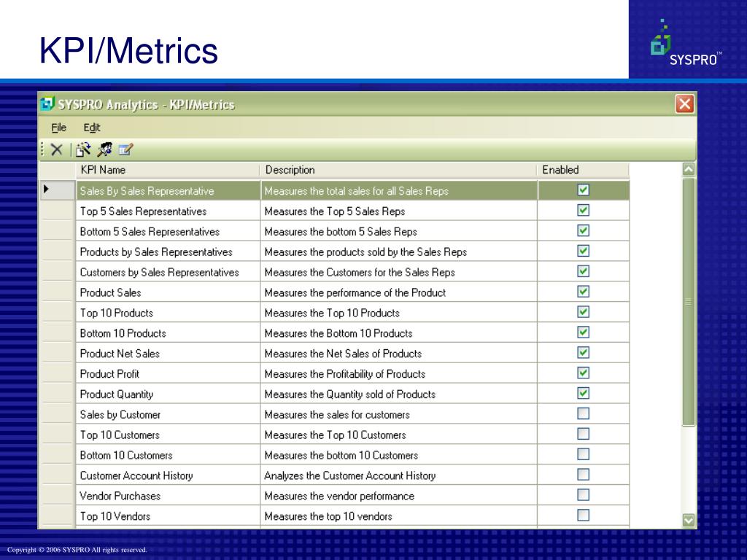Click the edit form pencil toolbar icon
The image size is (747, 560).
pyautogui.click(x=125, y=149)
